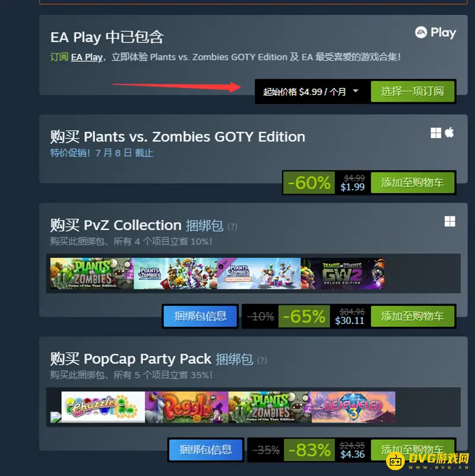The image size is (475, 476).
Task: Click the DVG watermark logo icon
Action: point(395,461)
